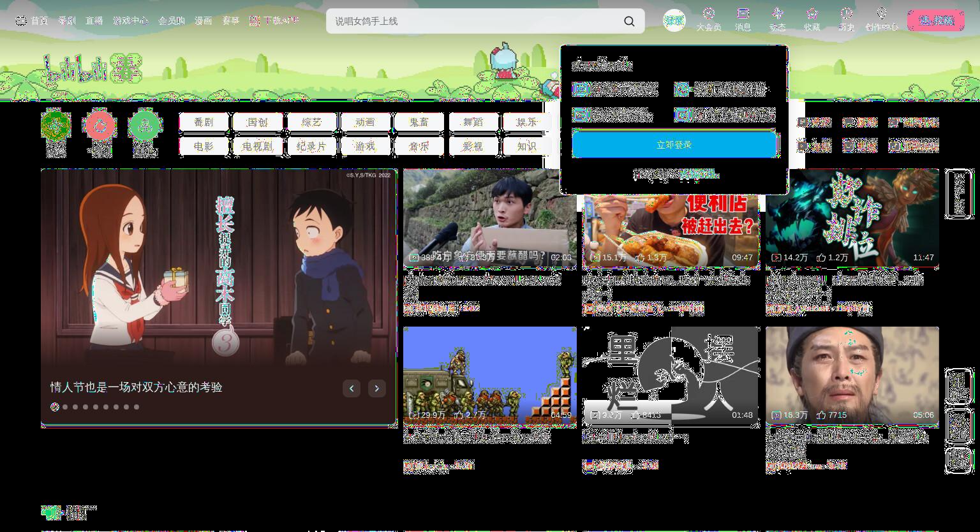Open 直播 in the top navigation
The image size is (980, 532).
click(x=94, y=20)
